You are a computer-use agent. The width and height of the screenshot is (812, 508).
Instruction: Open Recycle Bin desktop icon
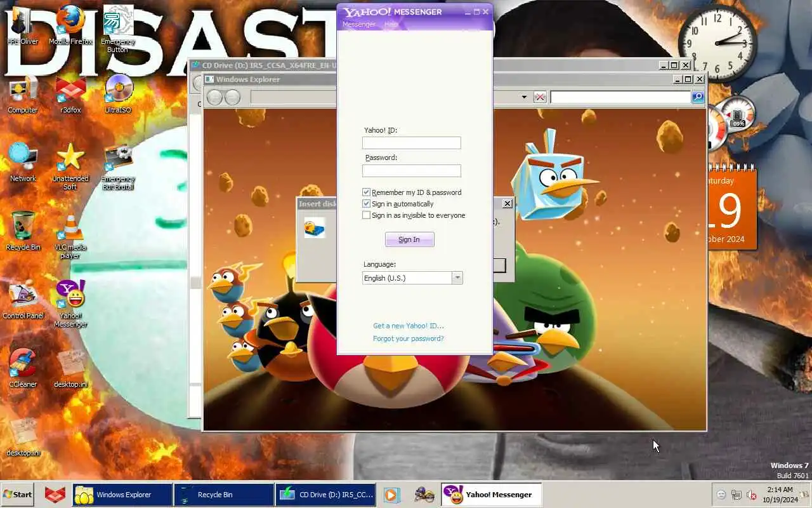pyautogui.click(x=23, y=231)
